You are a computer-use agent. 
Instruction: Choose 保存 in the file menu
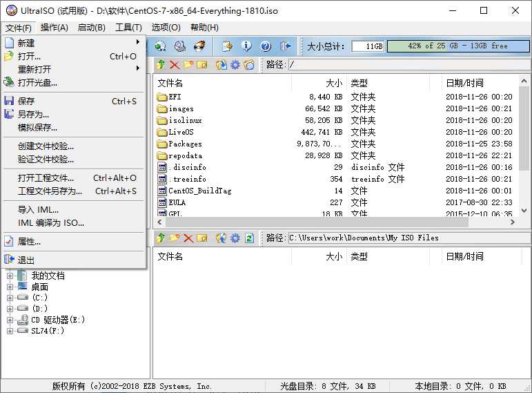point(74,102)
